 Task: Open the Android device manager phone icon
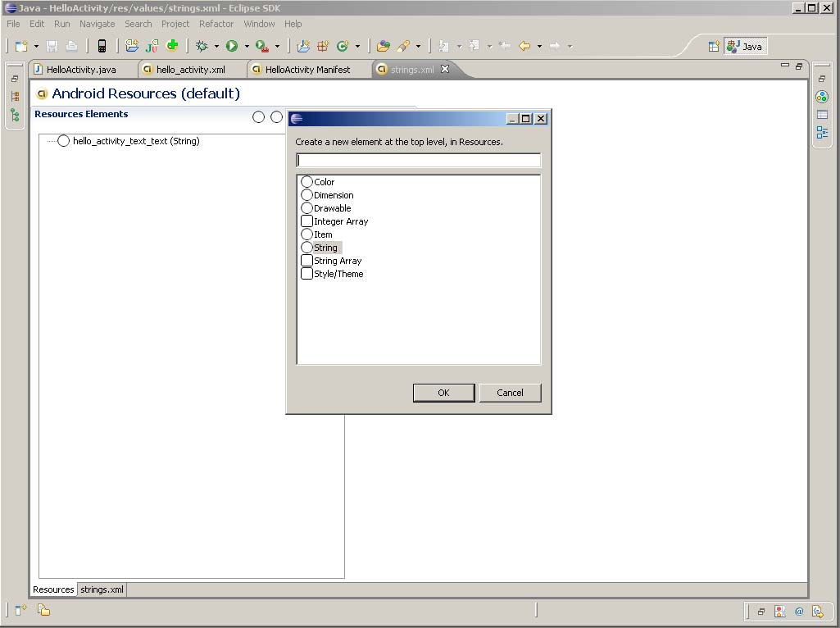[x=102, y=46]
